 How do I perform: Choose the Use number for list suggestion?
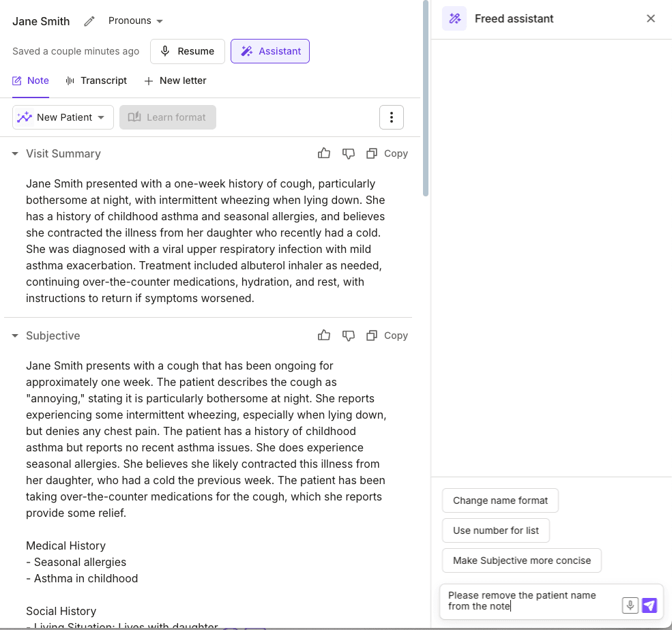click(496, 530)
